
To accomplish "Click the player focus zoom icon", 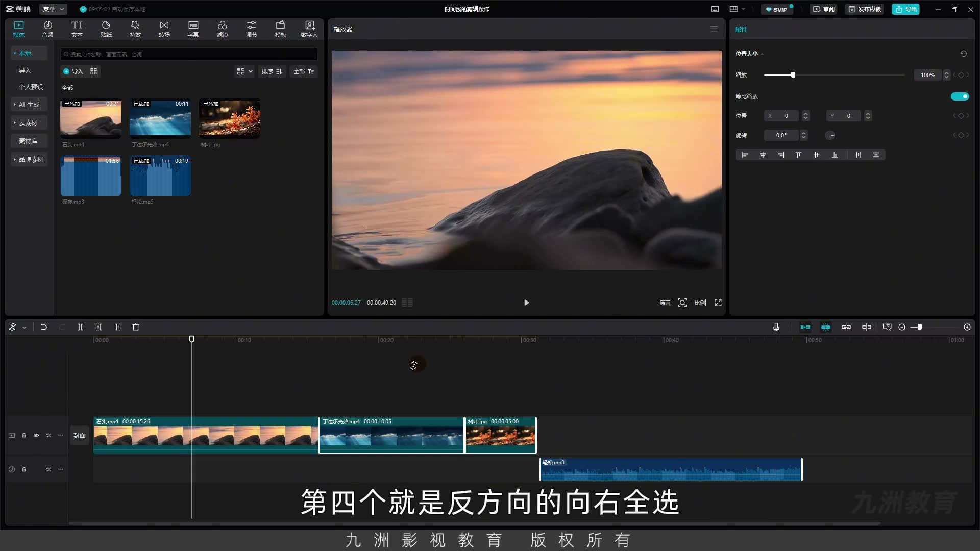I will click(682, 303).
